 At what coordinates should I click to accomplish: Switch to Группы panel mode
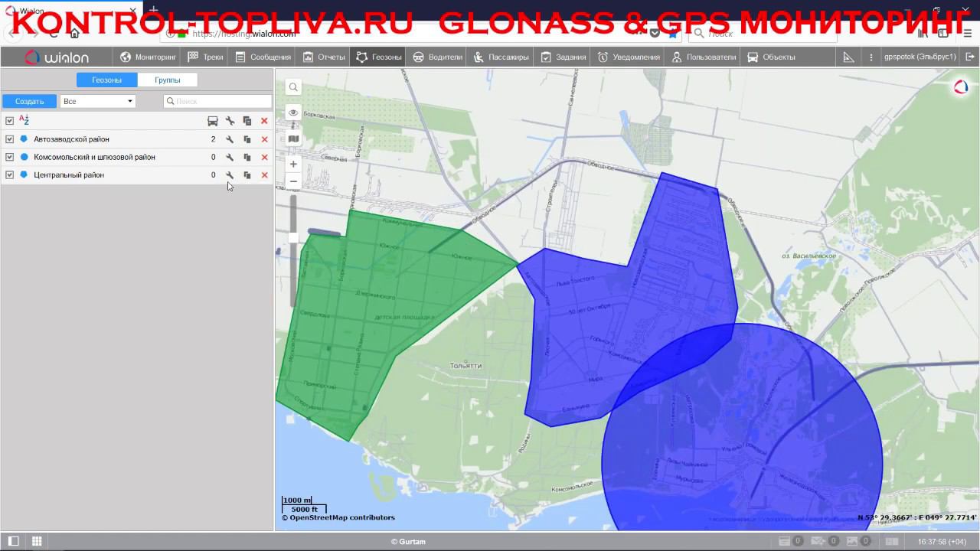[x=167, y=80]
